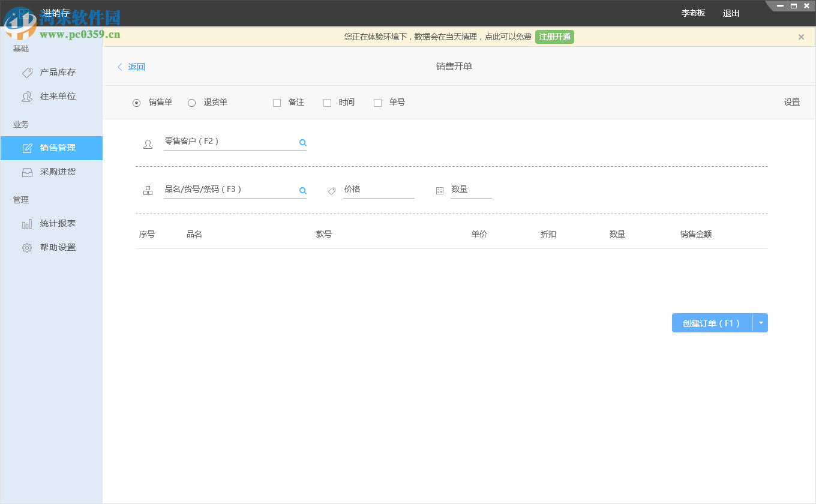
Task: Click the 款号 column header
Action: [x=324, y=235]
